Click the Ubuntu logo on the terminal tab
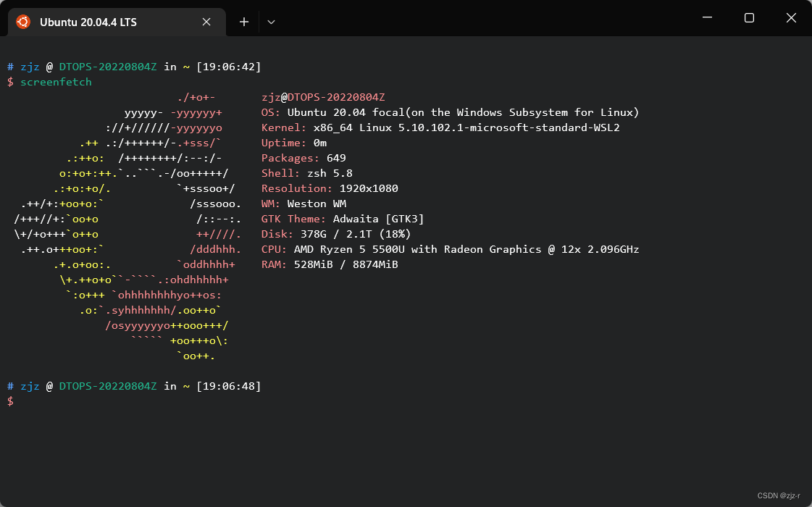Image resolution: width=812 pixels, height=507 pixels. pyautogui.click(x=22, y=22)
